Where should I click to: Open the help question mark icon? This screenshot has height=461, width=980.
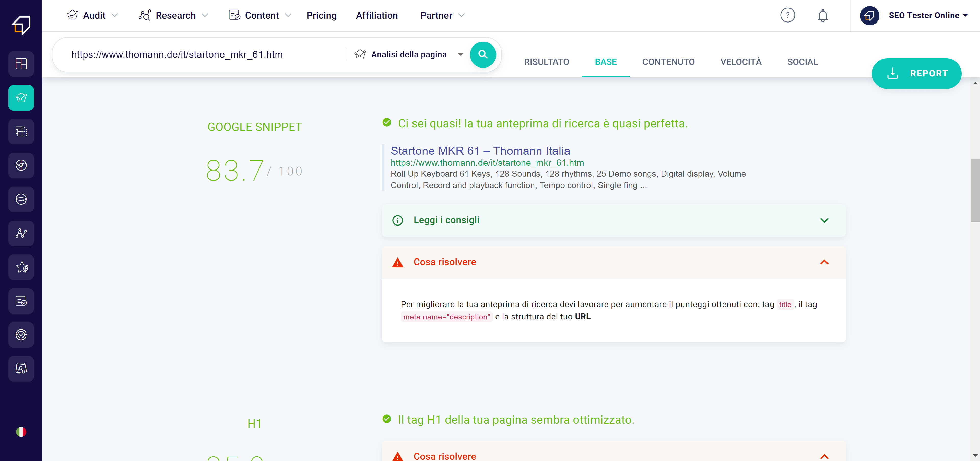[x=787, y=15]
